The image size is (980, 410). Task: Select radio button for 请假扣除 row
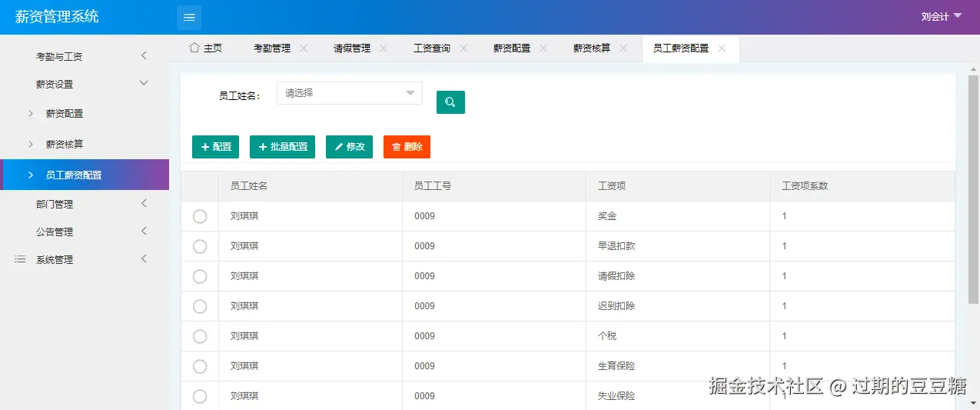point(200,276)
